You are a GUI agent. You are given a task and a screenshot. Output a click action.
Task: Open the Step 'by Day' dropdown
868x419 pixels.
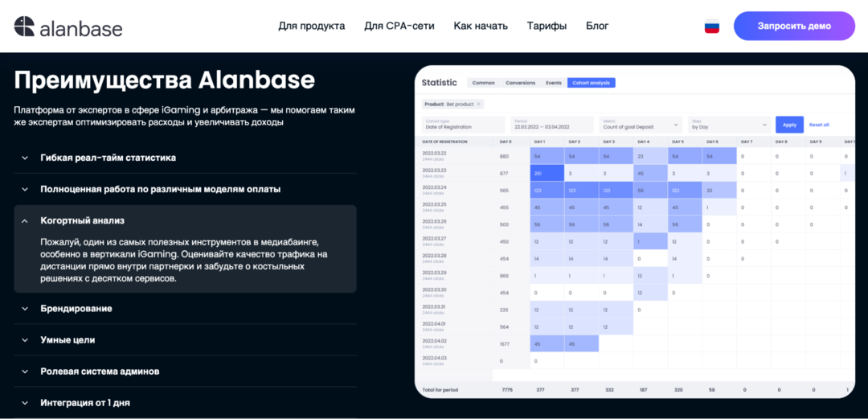click(729, 125)
